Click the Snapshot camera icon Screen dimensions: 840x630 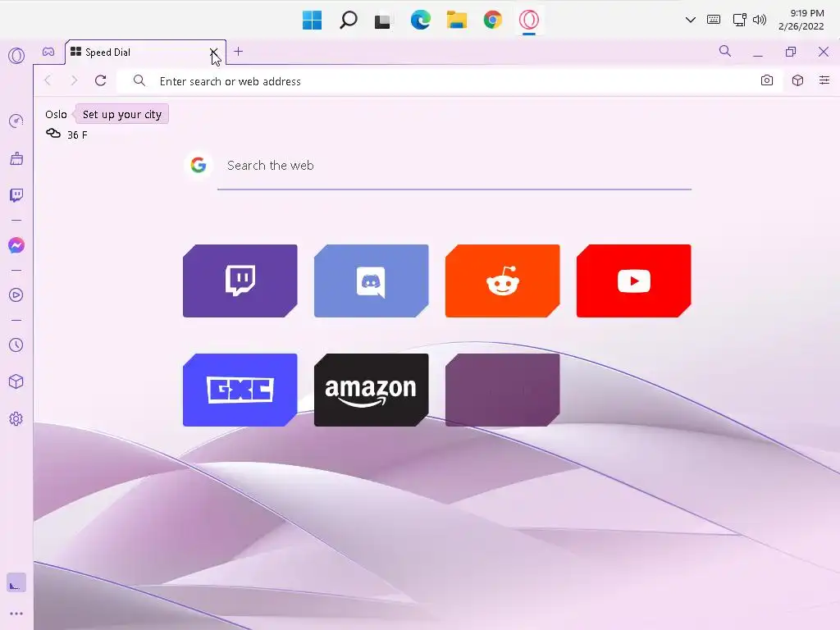[x=767, y=80]
